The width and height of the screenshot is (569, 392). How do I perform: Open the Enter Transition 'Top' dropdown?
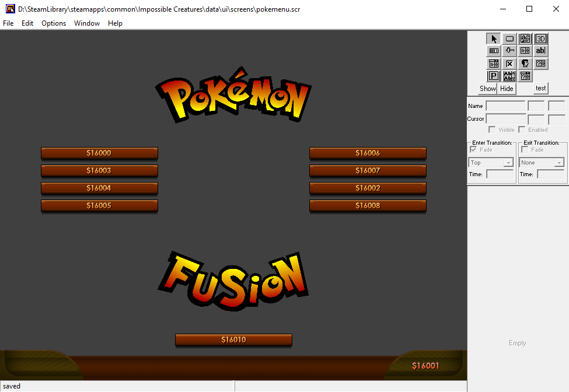pyautogui.click(x=491, y=162)
